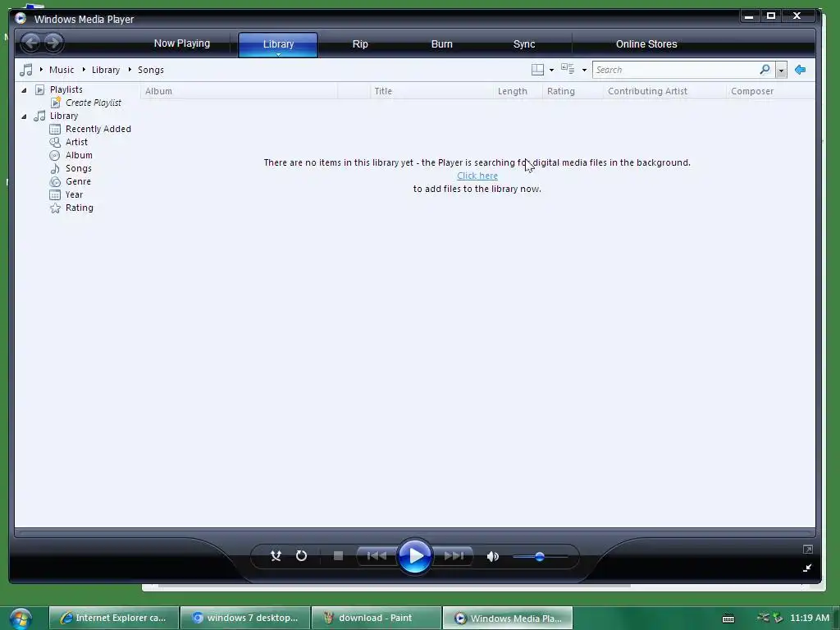The width and height of the screenshot is (840, 630).
Task: Click the search magnifier icon
Action: pyautogui.click(x=765, y=70)
